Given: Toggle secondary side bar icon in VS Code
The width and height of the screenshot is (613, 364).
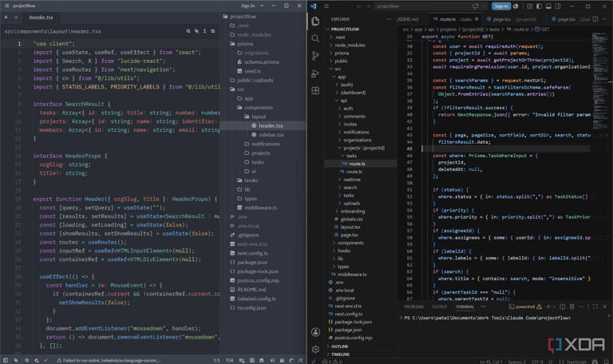Looking at the screenshot, I should [x=558, y=6].
